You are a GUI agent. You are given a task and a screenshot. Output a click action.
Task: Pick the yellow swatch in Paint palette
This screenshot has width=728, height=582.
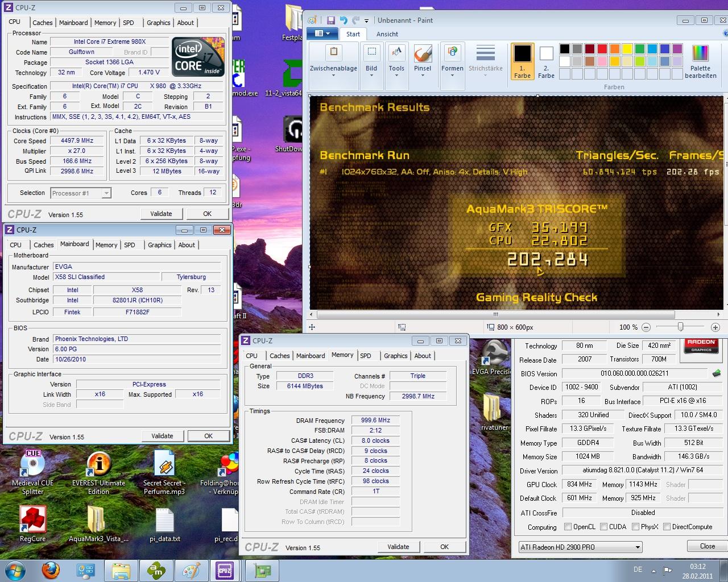pos(627,49)
